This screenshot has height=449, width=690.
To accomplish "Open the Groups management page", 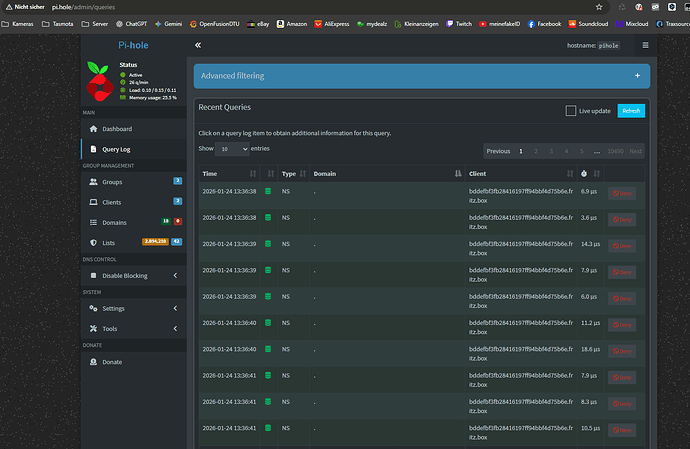I will [134, 182].
